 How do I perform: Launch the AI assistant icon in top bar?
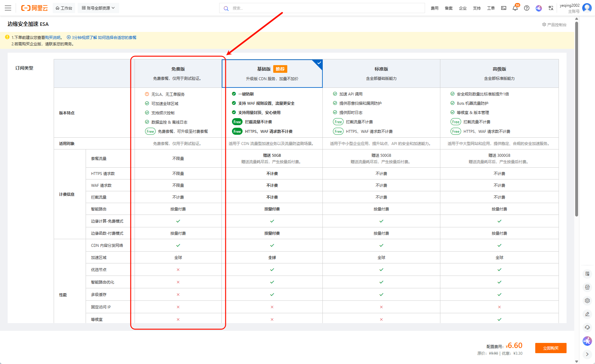tap(539, 8)
